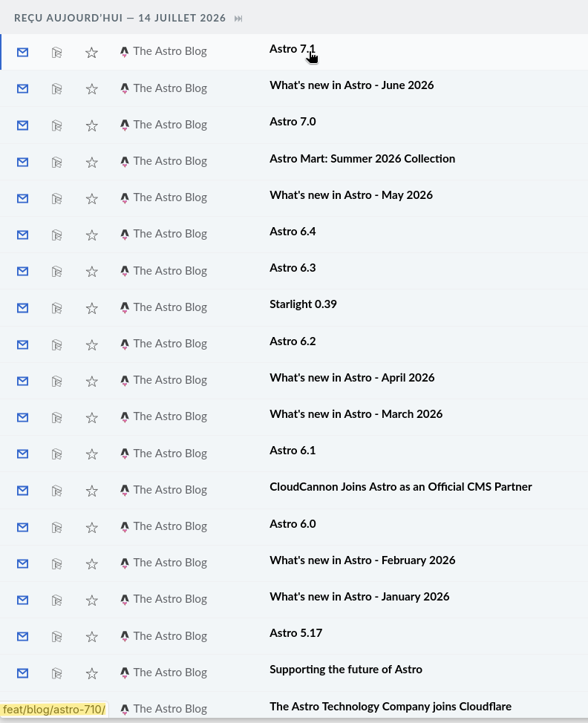Open the Starlight 0.39 article
Screen dimensions: 588x723
coord(303,304)
